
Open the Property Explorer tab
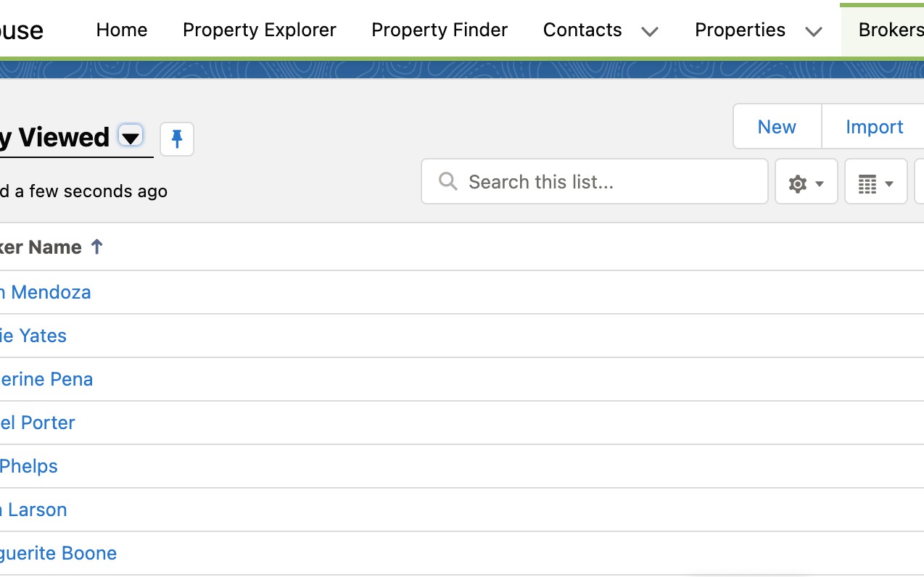[x=260, y=30]
